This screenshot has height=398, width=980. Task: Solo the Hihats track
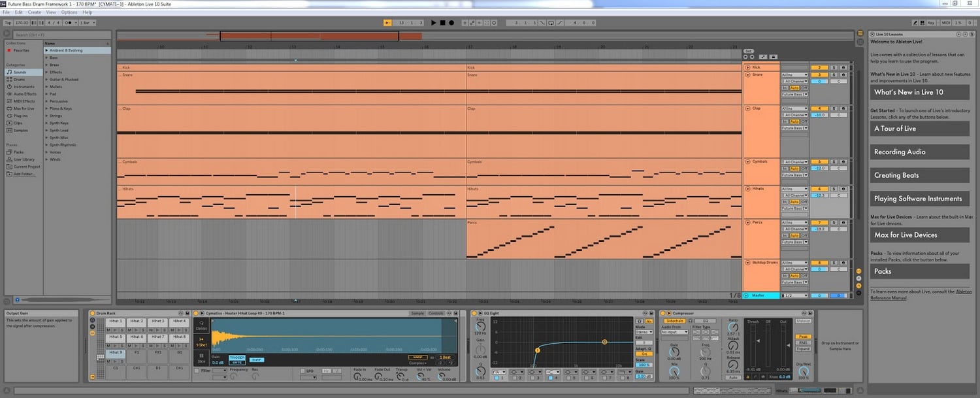pyautogui.click(x=834, y=189)
